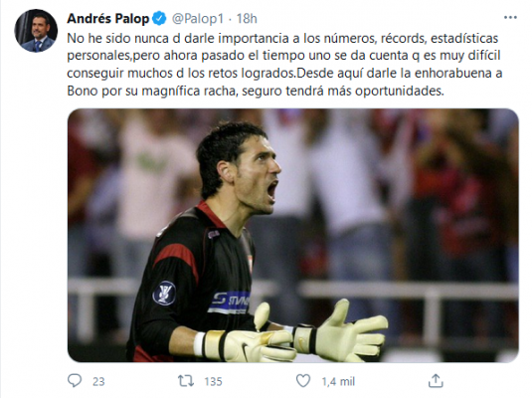532x398 pixels.
Task: Click the blue verified badge
Action: [x=159, y=18]
